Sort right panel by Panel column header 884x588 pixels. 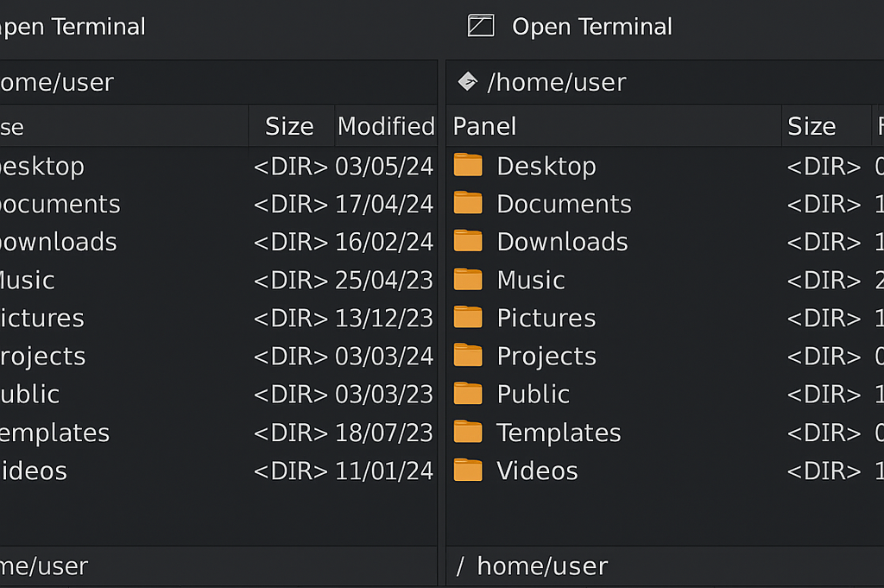pyautogui.click(x=485, y=126)
